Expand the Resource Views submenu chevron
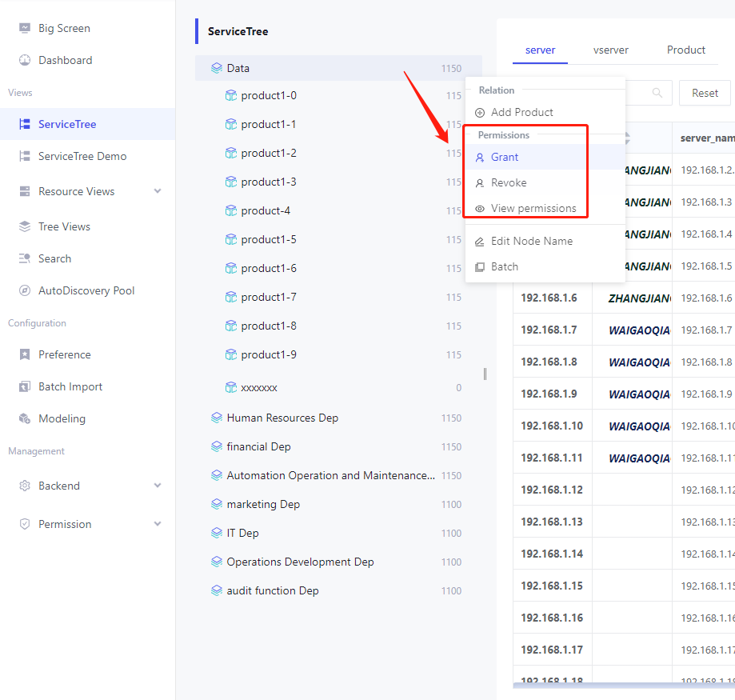735x700 pixels. click(158, 191)
